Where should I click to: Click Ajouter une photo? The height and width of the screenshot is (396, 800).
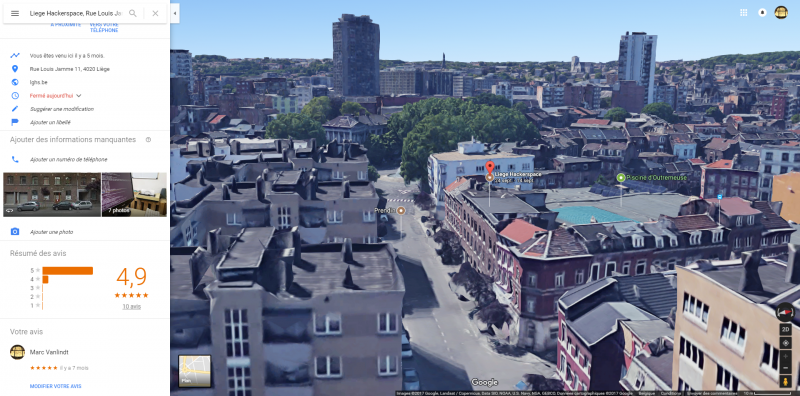coord(51,232)
